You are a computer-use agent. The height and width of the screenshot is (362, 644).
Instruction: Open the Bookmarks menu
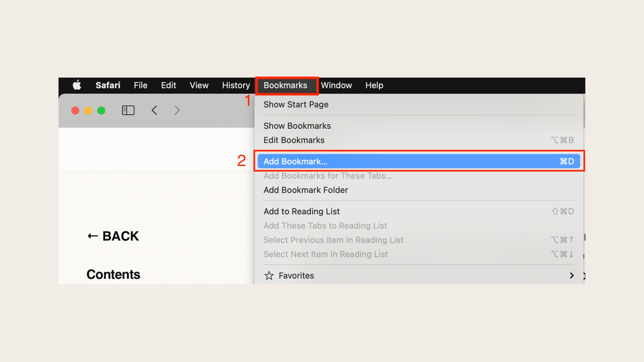point(285,85)
